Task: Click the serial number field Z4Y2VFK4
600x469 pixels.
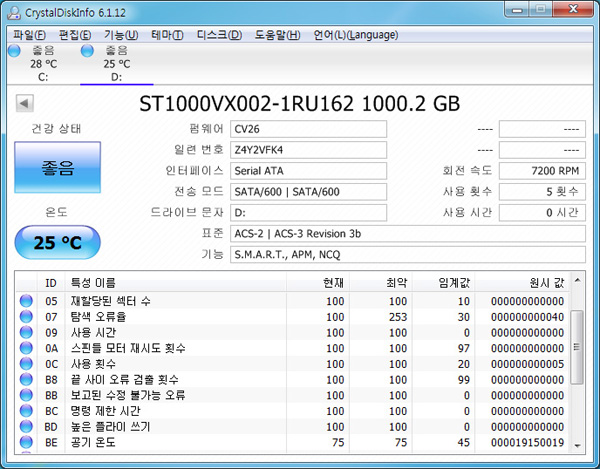Action: pos(308,150)
